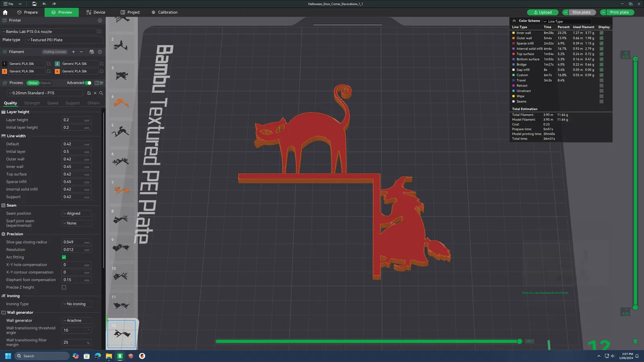Select filament 2 color swatch

[57, 64]
